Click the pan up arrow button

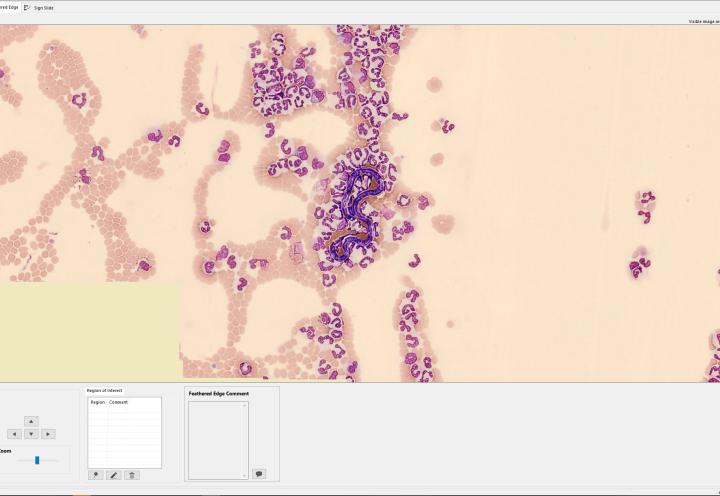(x=31, y=421)
